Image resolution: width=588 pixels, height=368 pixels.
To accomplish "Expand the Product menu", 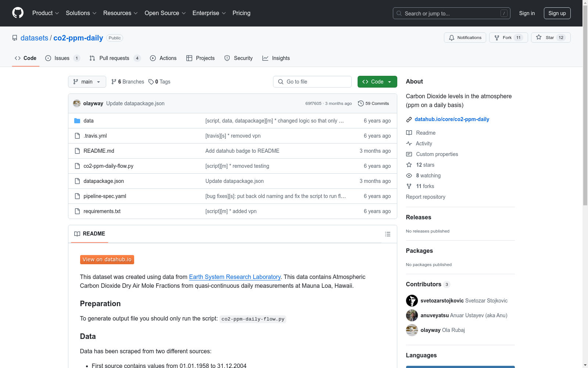I will coord(46,13).
